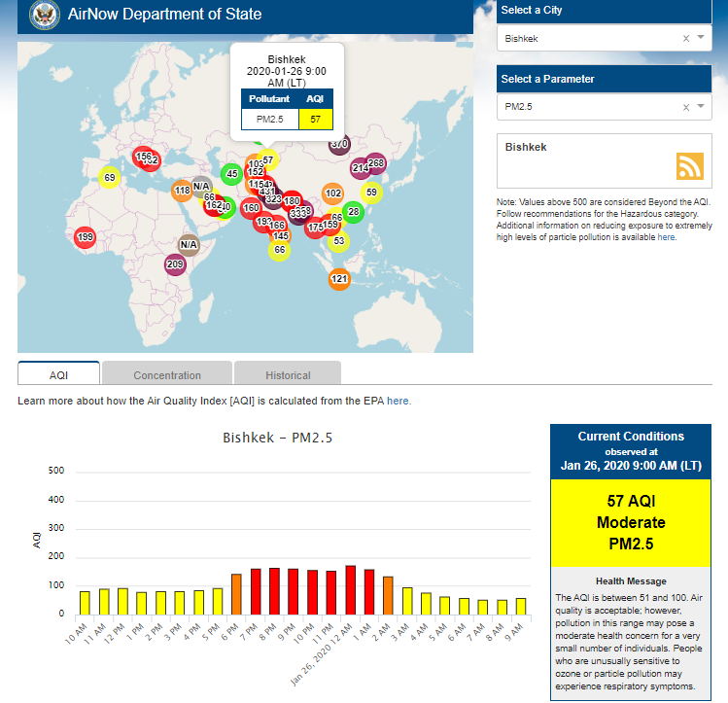The height and width of the screenshot is (703, 728).
Task: Switch to the Concentration tab
Action: pos(167,375)
